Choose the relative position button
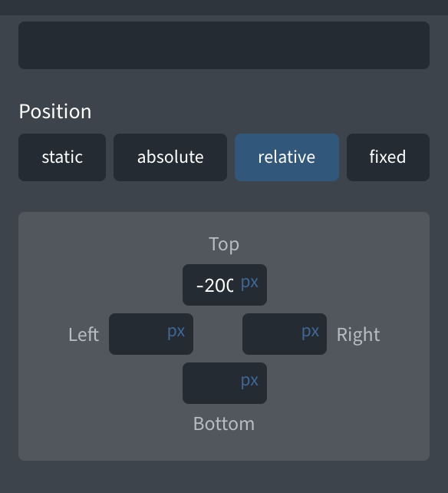 click(287, 157)
